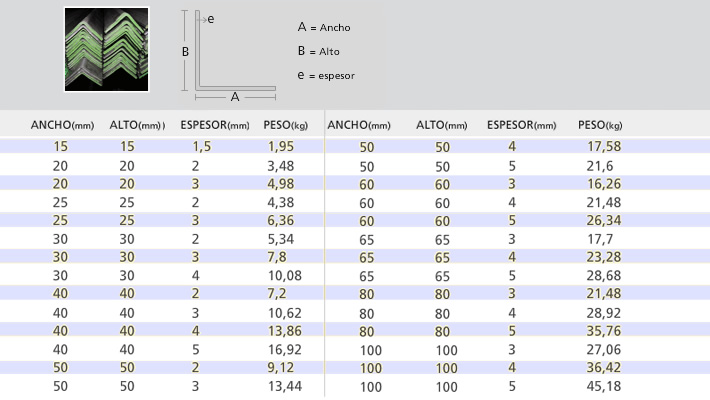
Task: Click the thickness value 1,5
Action: tap(201, 146)
